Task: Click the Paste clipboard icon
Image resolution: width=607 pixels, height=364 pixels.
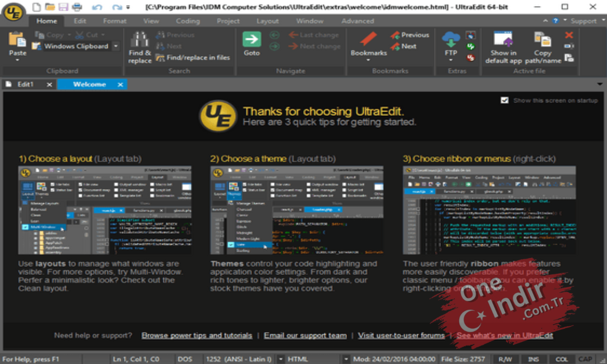Action: click(17, 39)
